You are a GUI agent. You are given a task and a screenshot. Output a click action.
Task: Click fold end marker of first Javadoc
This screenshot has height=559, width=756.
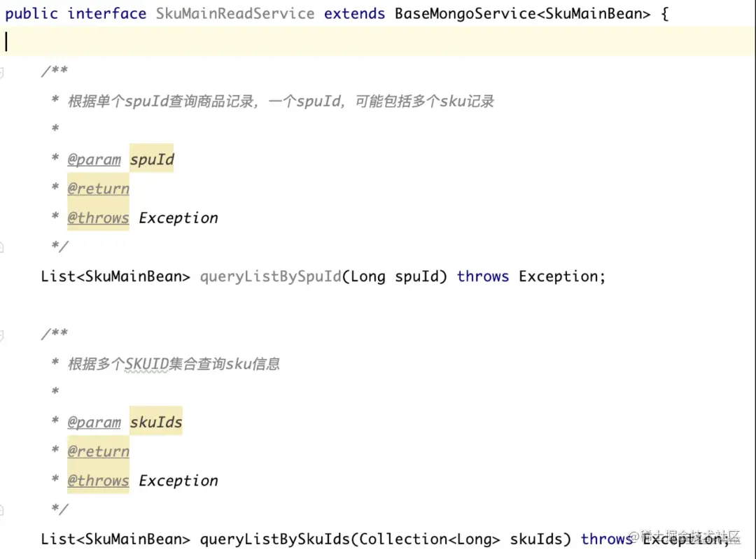(1, 247)
